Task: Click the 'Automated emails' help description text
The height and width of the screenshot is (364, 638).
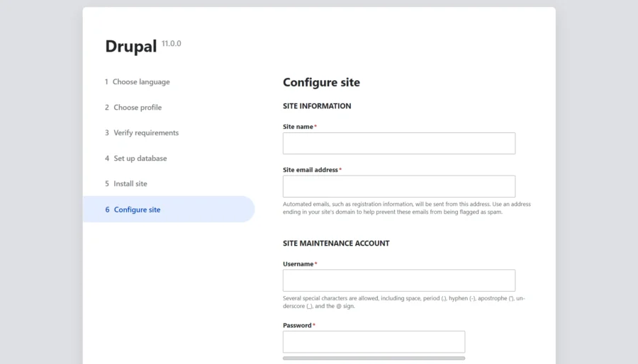Action: point(406,208)
